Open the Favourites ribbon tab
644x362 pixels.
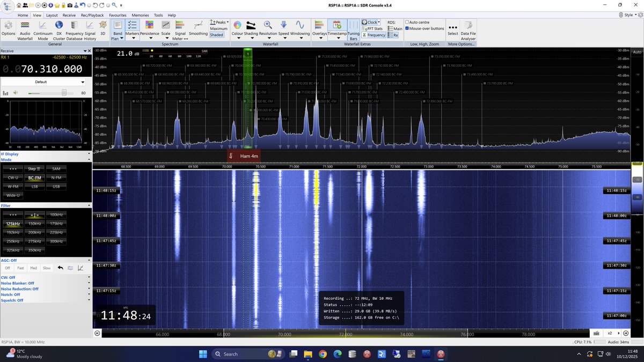(x=118, y=16)
